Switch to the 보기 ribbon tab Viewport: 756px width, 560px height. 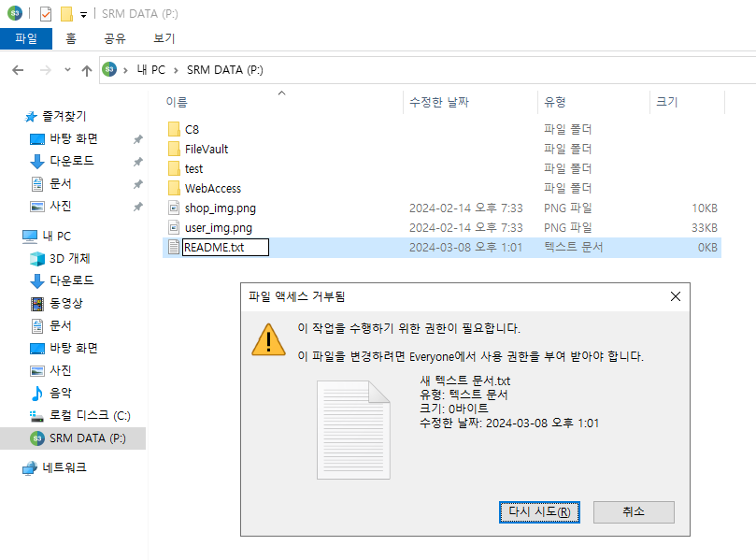coord(164,38)
